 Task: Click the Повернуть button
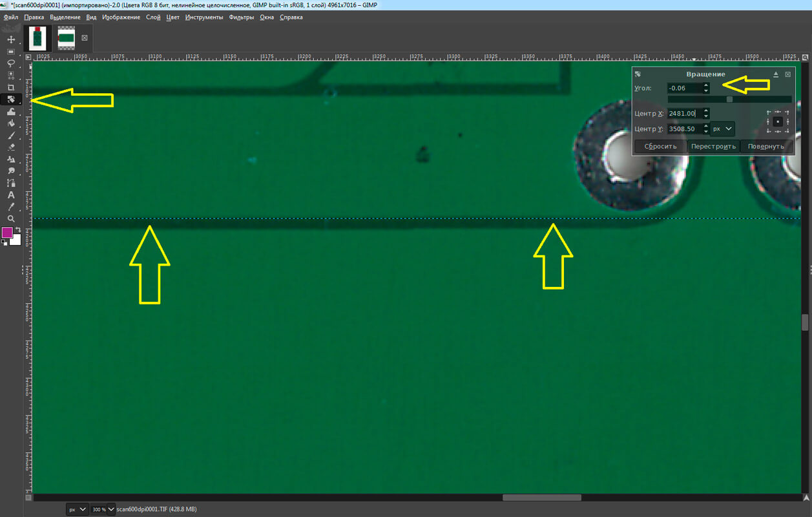coord(766,146)
